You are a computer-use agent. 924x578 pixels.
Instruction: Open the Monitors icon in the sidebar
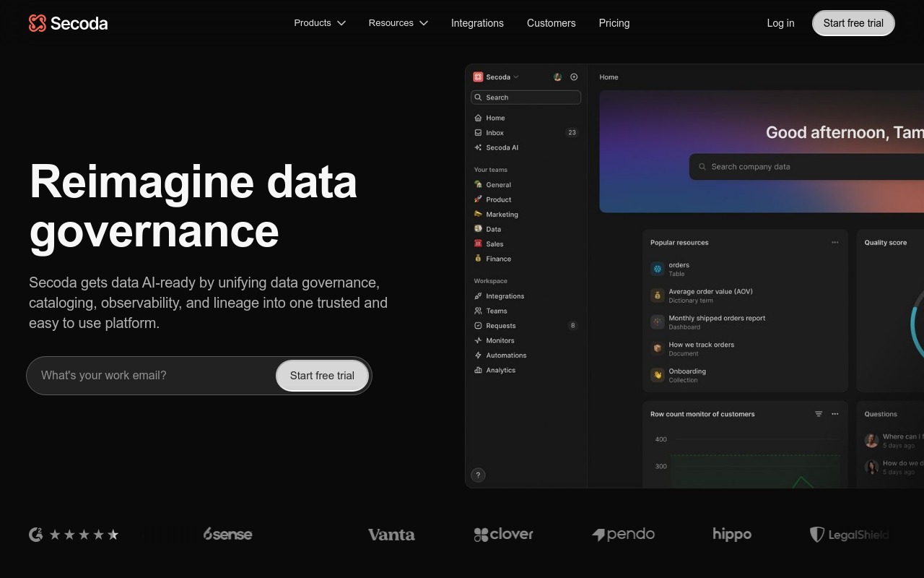[478, 340]
